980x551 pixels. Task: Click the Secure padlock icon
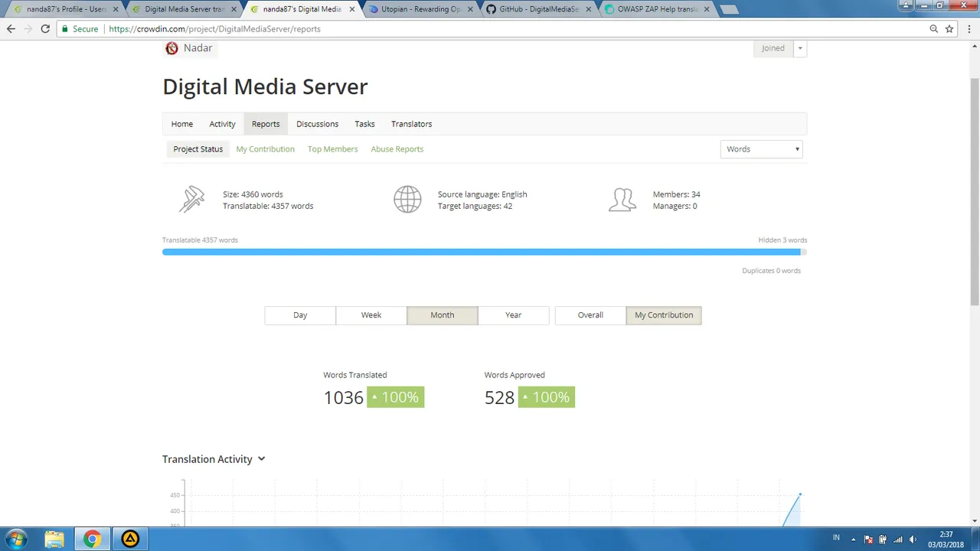point(65,29)
